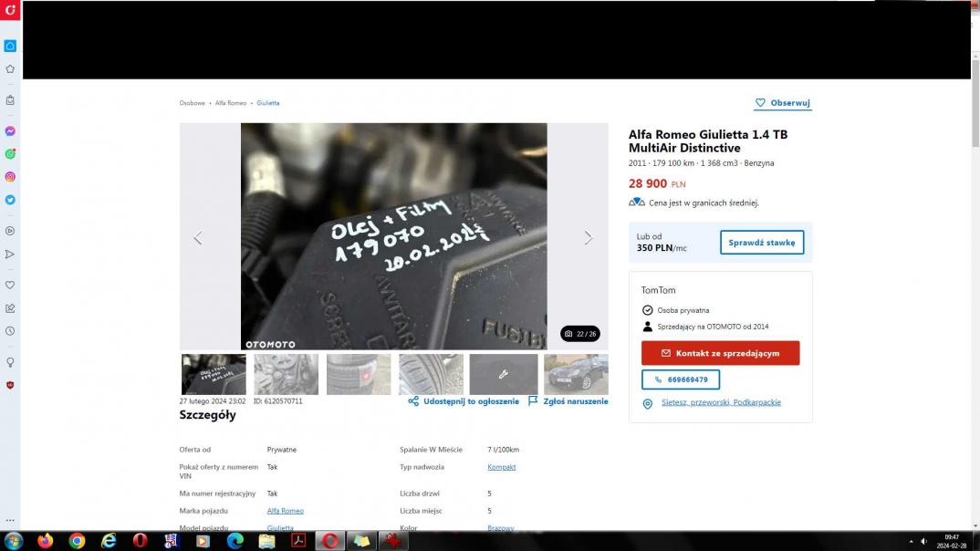This screenshot has height=551, width=980.
Task: Open the player icon in Opera sidebar
Action: [10, 231]
